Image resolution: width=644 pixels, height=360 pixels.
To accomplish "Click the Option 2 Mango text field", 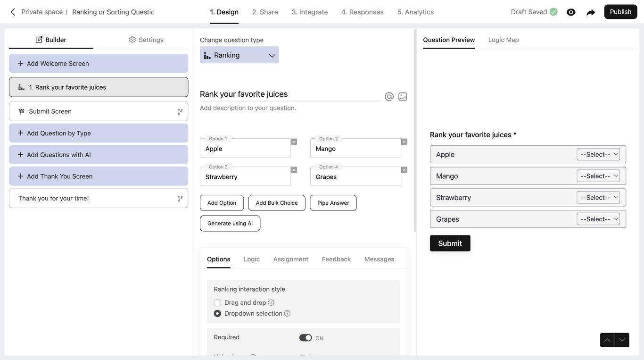I will click(355, 149).
